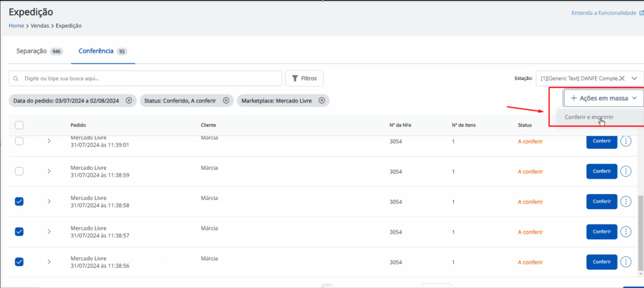The image size is (644, 288).
Task: Click Conferir for order 11:38:59
Action: (x=602, y=171)
